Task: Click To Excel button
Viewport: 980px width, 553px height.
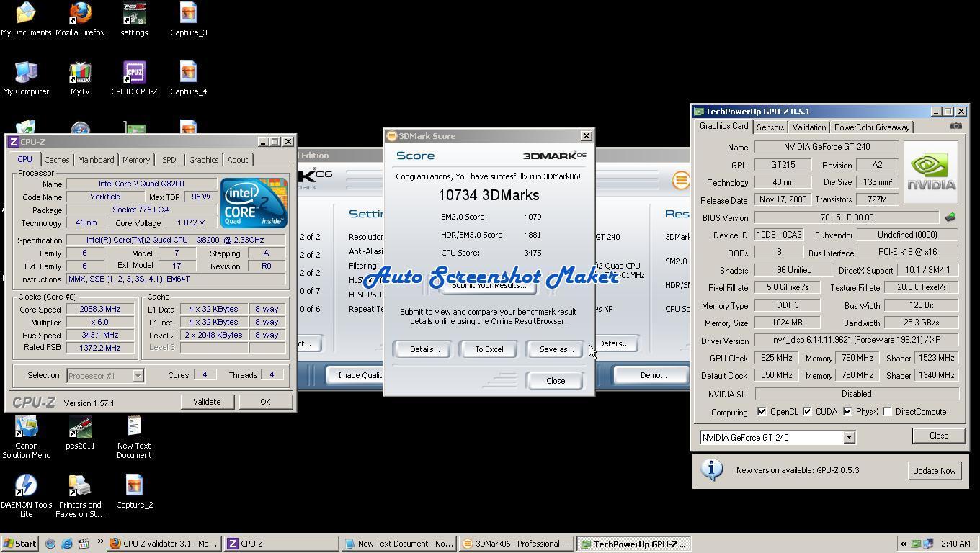Action: (489, 349)
